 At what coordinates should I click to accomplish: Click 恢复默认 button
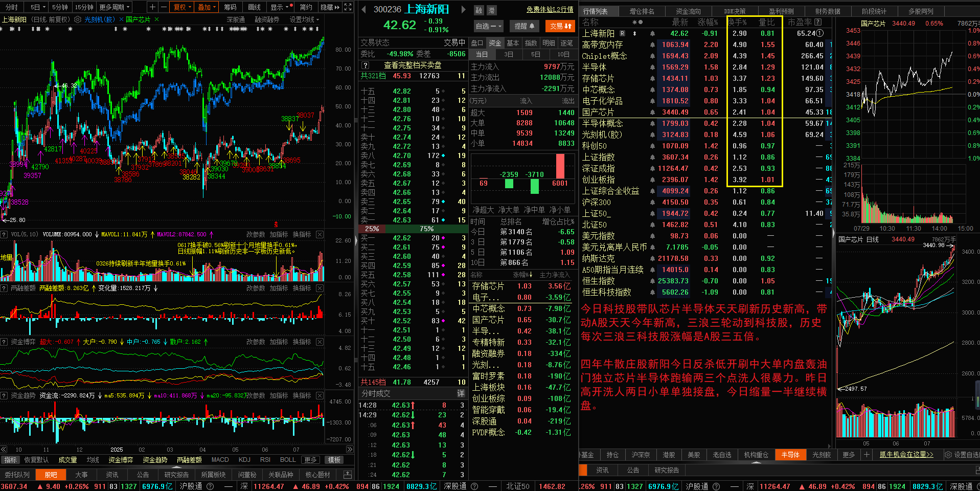36,460
